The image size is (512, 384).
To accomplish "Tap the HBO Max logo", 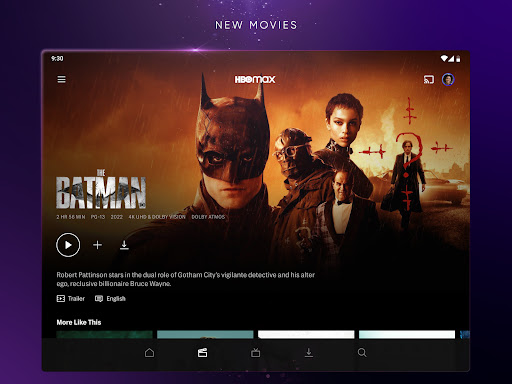I will coord(255,79).
